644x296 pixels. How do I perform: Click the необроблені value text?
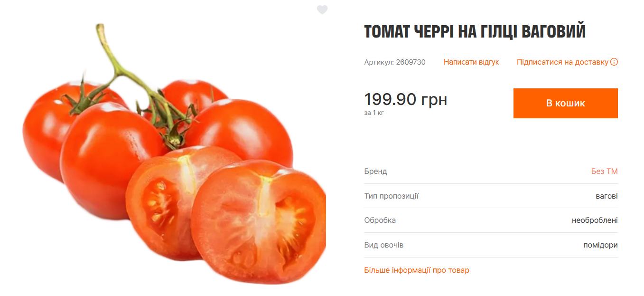pyautogui.click(x=595, y=220)
